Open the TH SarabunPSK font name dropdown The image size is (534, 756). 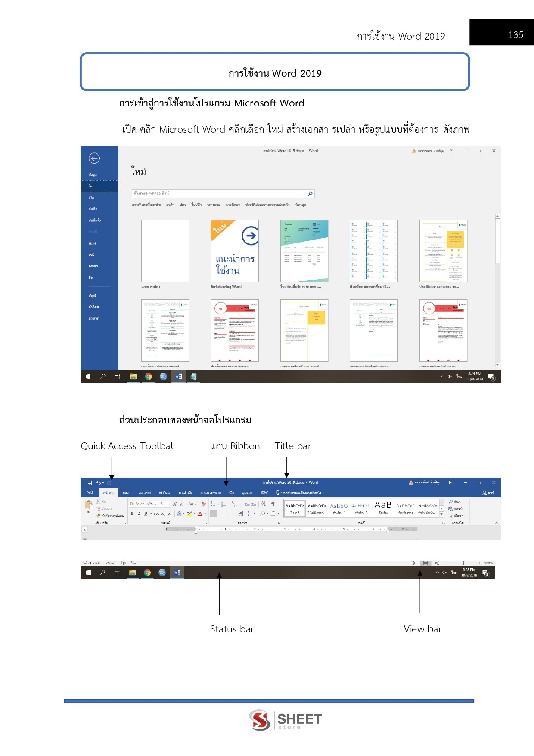[x=155, y=504]
